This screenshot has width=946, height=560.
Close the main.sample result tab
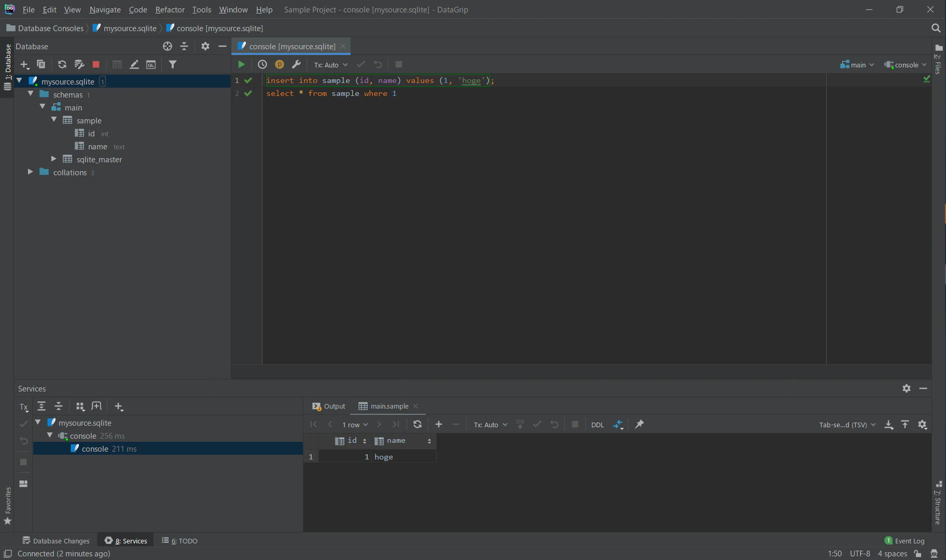tap(415, 406)
